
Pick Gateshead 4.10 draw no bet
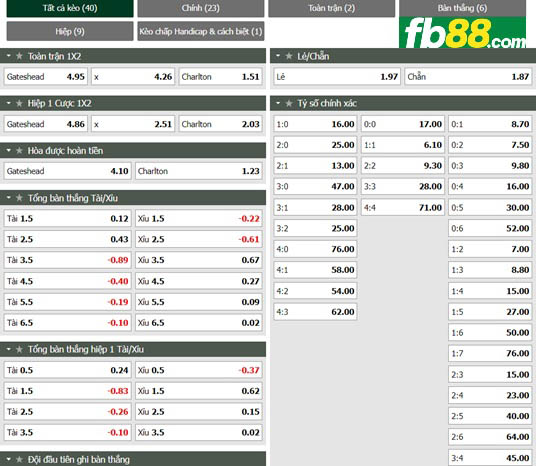[67, 171]
